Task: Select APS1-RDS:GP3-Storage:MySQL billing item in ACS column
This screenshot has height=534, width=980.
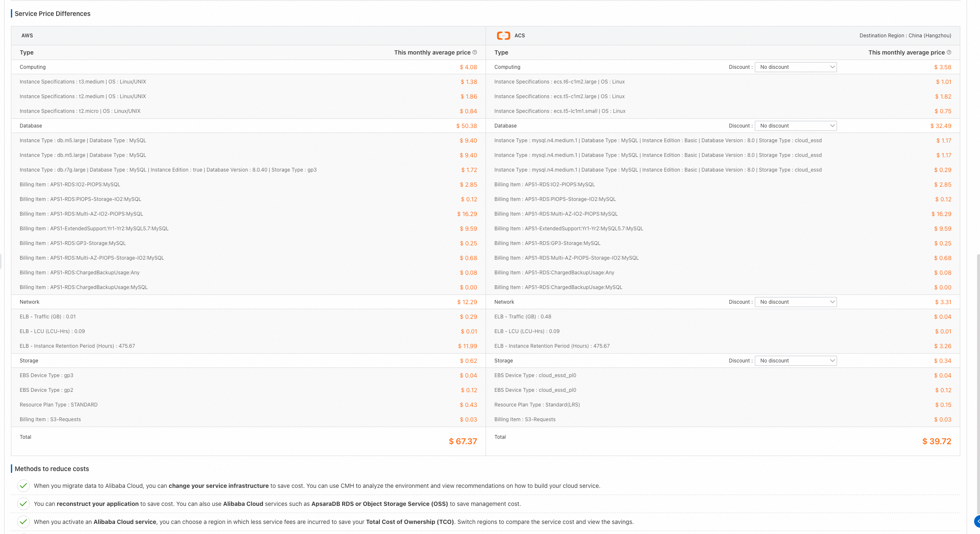Action: (x=723, y=243)
